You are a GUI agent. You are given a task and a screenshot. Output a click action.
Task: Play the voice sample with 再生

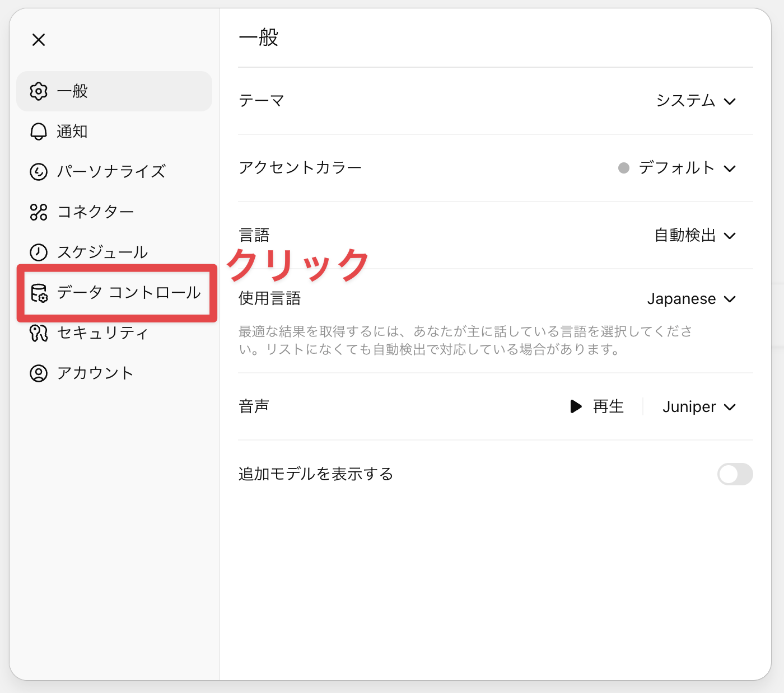tap(597, 406)
